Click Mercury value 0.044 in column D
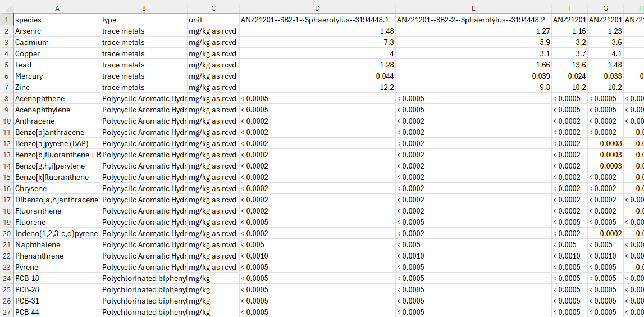 317,76
